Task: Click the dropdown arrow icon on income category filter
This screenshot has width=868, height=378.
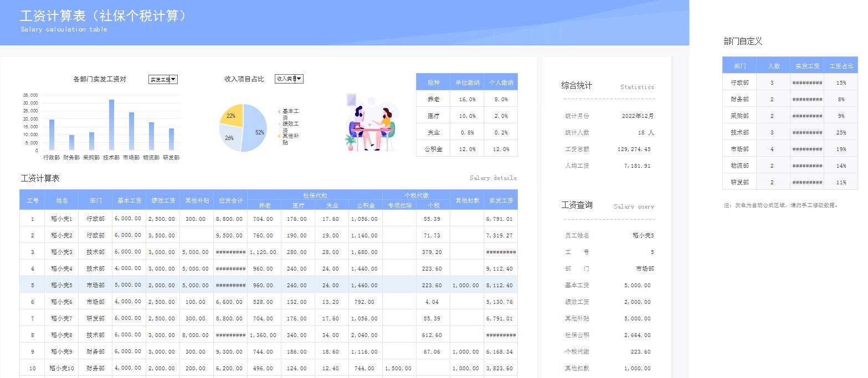Action: [299, 78]
